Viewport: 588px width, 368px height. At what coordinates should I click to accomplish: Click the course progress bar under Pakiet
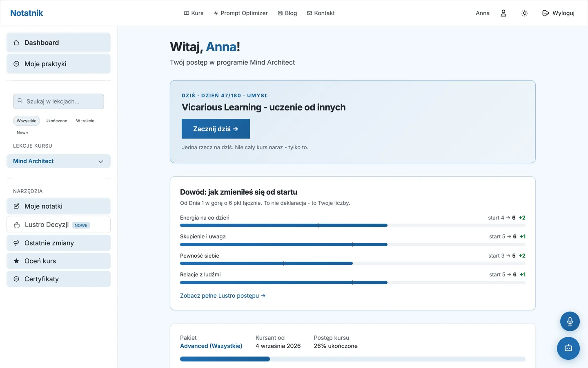click(353, 359)
